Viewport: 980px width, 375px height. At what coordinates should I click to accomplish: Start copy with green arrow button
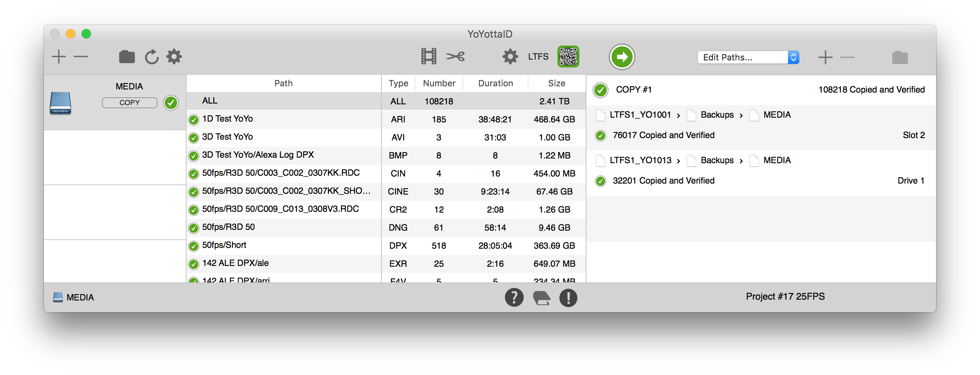coord(622,57)
